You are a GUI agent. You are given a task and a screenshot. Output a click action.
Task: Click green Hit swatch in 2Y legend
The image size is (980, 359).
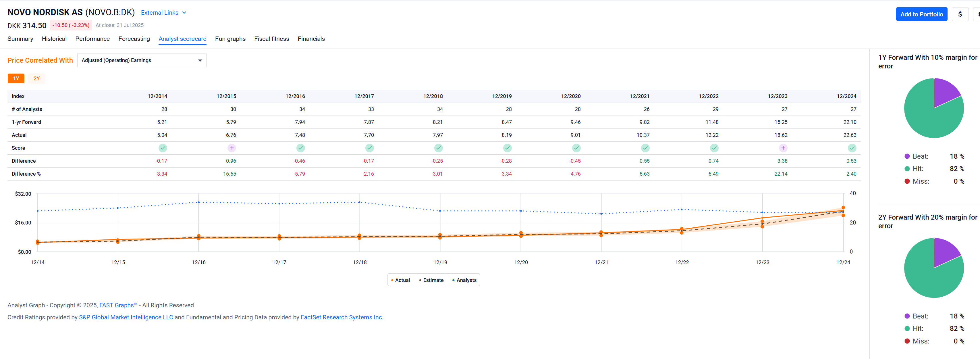[x=907, y=329]
